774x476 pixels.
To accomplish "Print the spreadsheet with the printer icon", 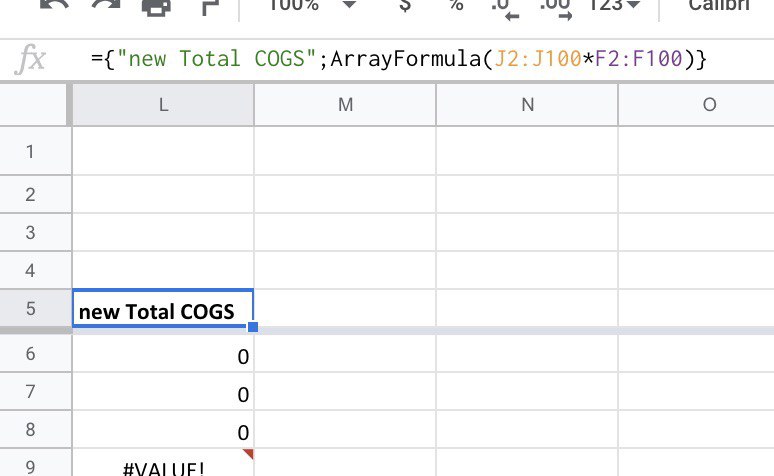I will pyautogui.click(x=156, y=6).
